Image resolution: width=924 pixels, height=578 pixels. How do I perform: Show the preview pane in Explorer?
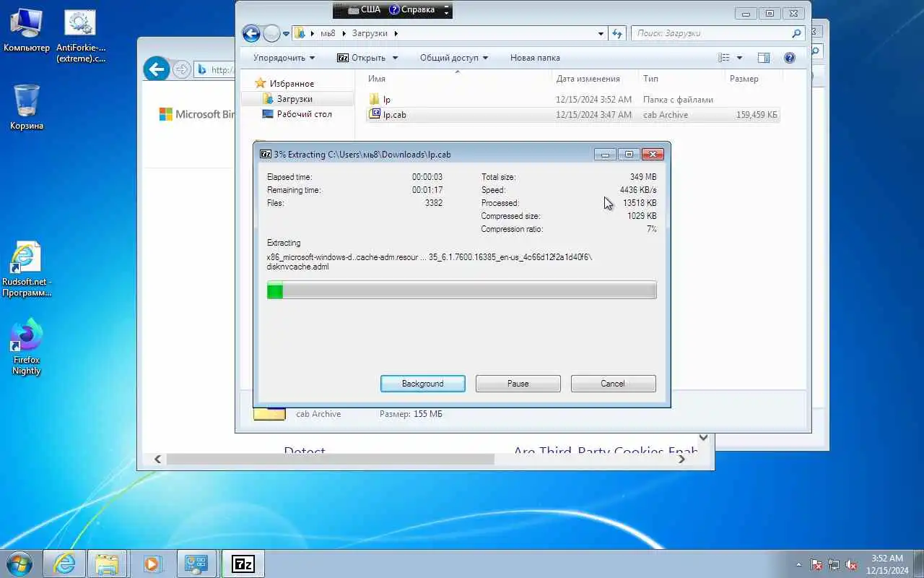764,58
